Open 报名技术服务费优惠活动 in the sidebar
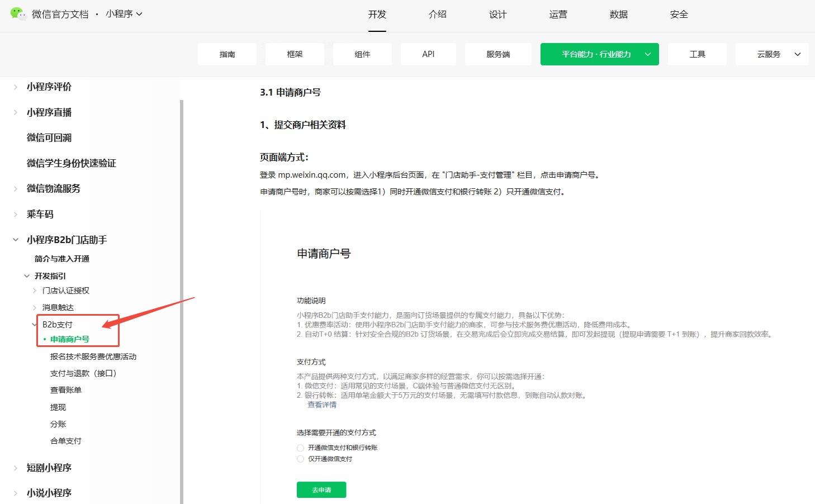The height and width of the screenshot is (504, 815). [x=93, y=356]
